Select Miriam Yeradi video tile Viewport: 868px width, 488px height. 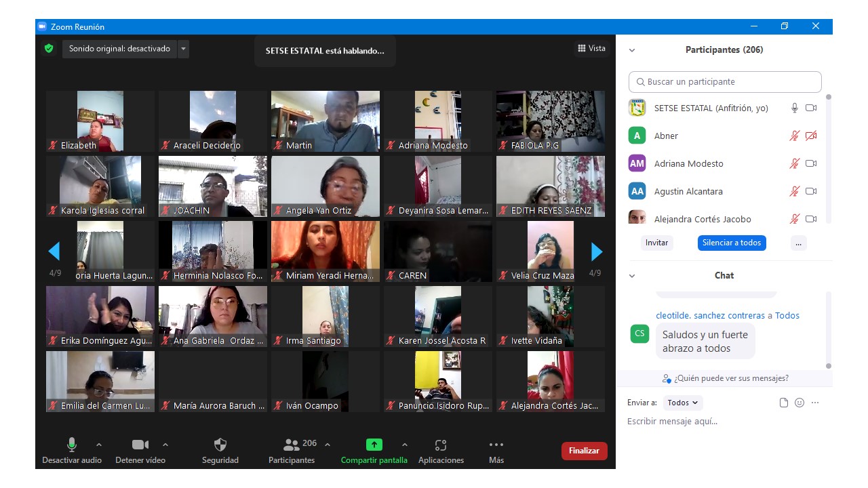point(325,251)
